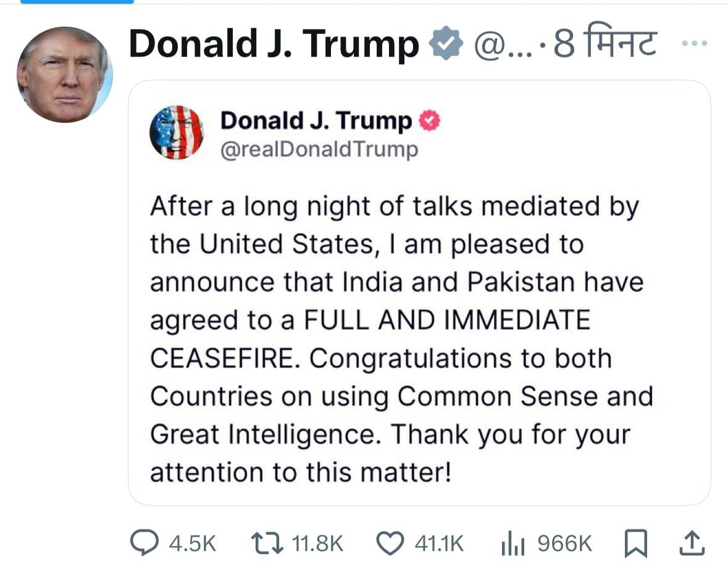Click the 966K views count
The width and height of the screenshot is (728, 580).
[564, 544]
